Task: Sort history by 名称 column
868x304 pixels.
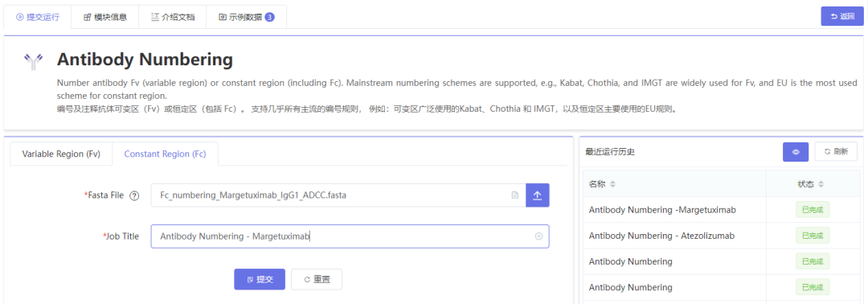Action: pyautogui.click(x=612, y=184)
